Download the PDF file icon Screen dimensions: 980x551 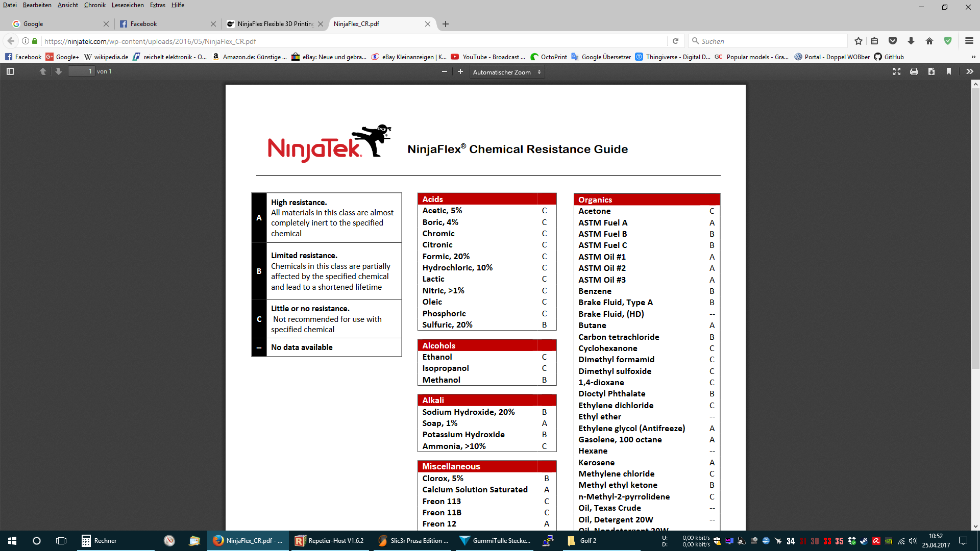pos(932,71)
